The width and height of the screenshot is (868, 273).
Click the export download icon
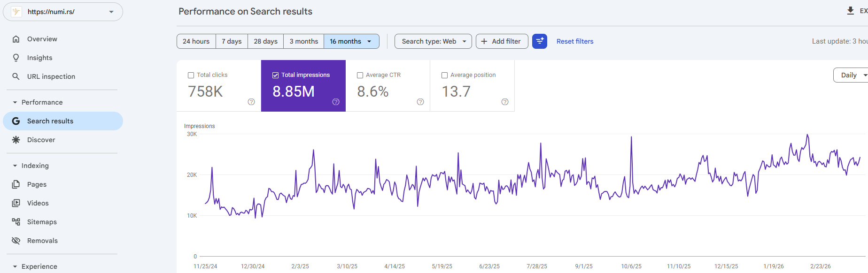850,11
